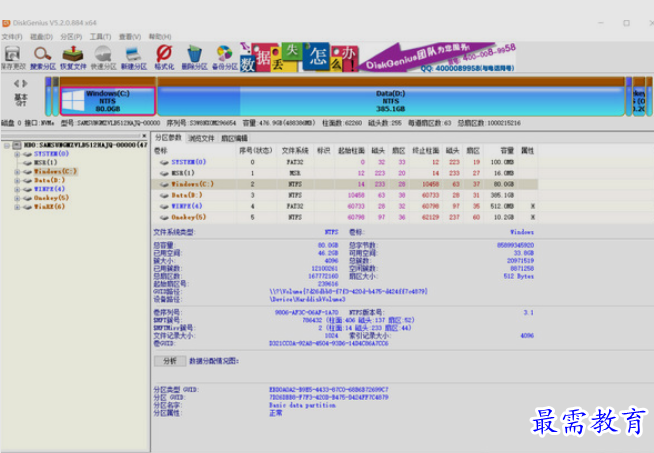Click 10.2GB capacity cell of Onekey row
Image resolution: width=654 pixels, height=453 pixels.
click(504, 217)
